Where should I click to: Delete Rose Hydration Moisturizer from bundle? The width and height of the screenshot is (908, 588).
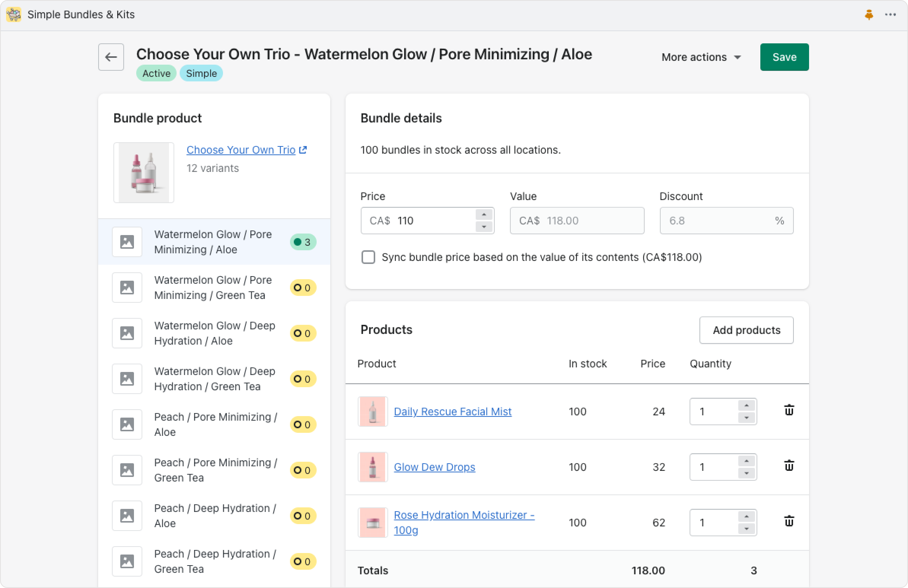pos(789,521)
